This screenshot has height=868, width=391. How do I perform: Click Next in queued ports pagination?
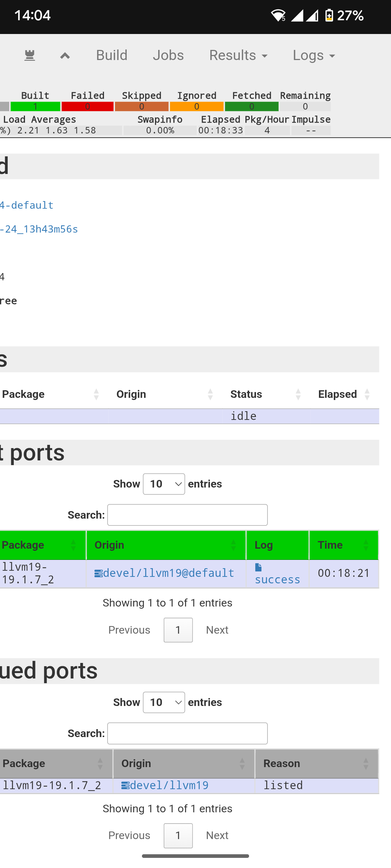click(217, 835)
